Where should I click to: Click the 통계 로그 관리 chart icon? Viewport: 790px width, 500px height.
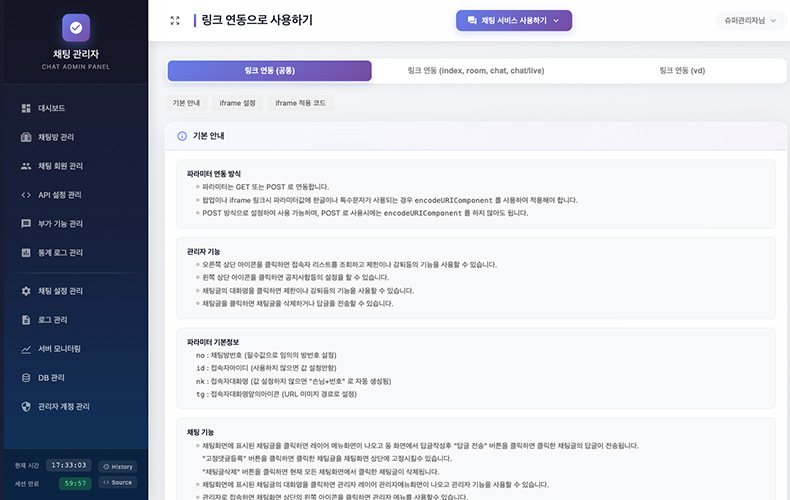26,253
